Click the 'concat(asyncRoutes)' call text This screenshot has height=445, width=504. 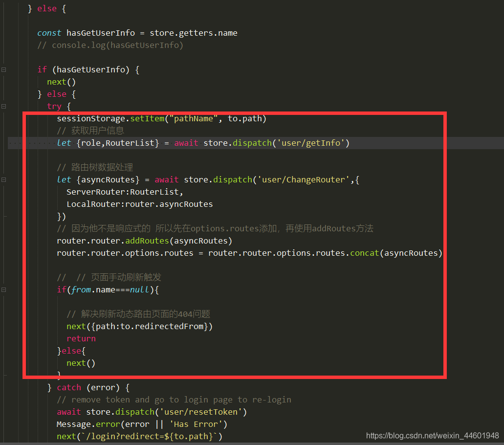point(396,253)
